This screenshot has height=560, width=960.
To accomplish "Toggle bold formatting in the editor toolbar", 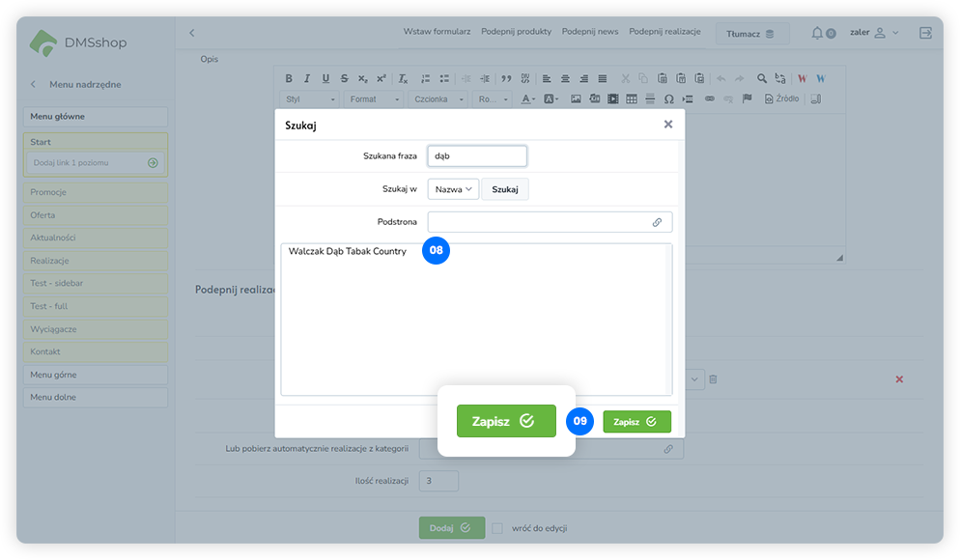I will (289, 79).
